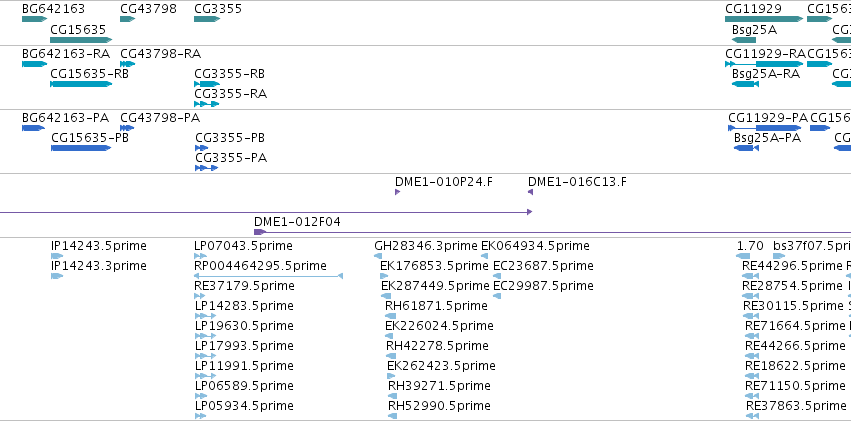Viewport: 851px width, 421px height.
Task: Click the RE37179.5prime EST feature
Action: click(200, 296)
